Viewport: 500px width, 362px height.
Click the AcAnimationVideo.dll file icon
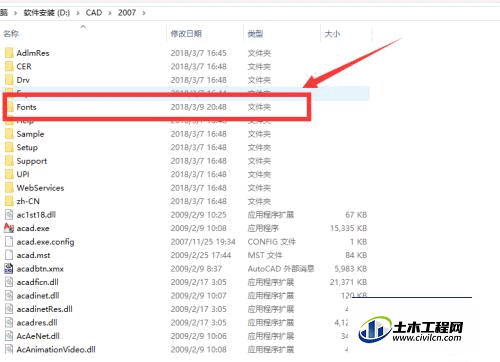click(9, 349)
